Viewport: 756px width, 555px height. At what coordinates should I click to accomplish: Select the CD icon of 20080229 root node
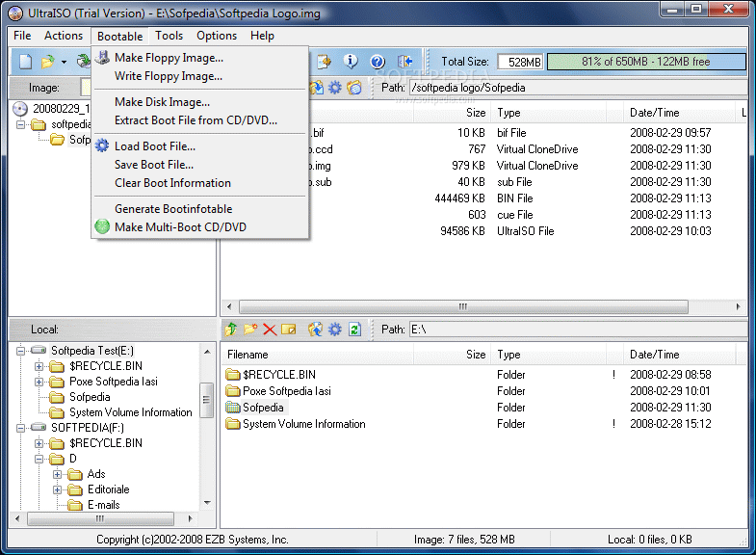coord(20,109)
